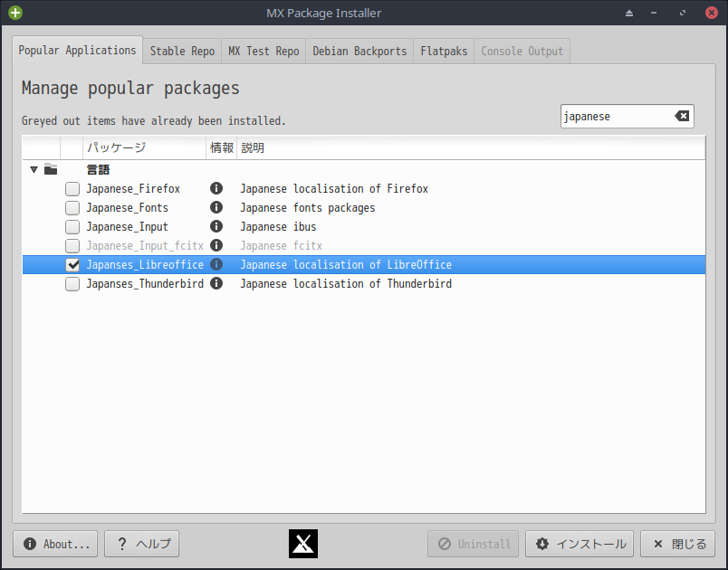Uncheck the Japanses_Libreoffice checkbox
Screen dimensions: 728x570
click(72, 265)
